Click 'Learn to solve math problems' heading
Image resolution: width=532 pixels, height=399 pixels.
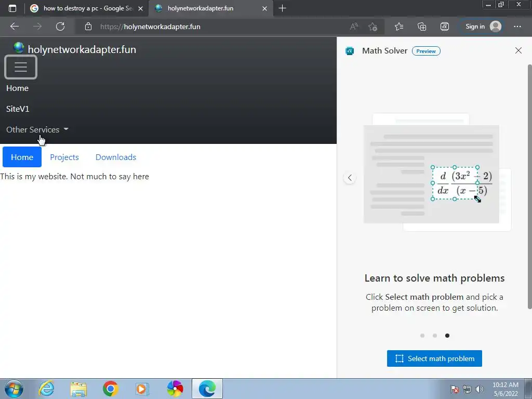pyautogui.click(x=434, y=278)
